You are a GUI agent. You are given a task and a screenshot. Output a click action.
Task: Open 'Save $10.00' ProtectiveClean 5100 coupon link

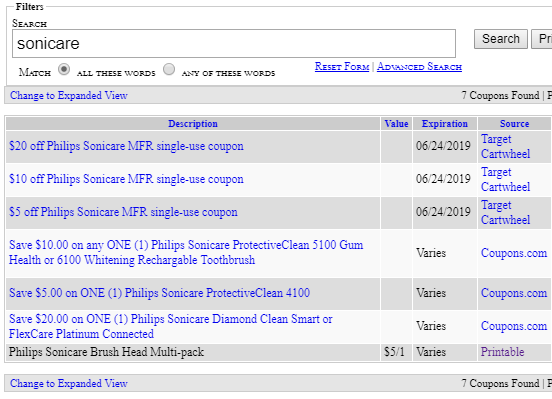(186, 253)
